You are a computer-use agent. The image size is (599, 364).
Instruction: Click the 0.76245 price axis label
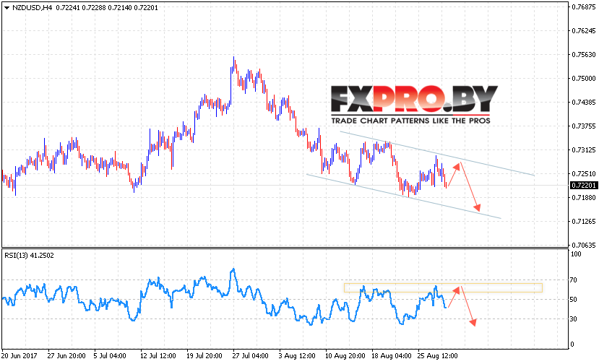click(x=584, y=30)
